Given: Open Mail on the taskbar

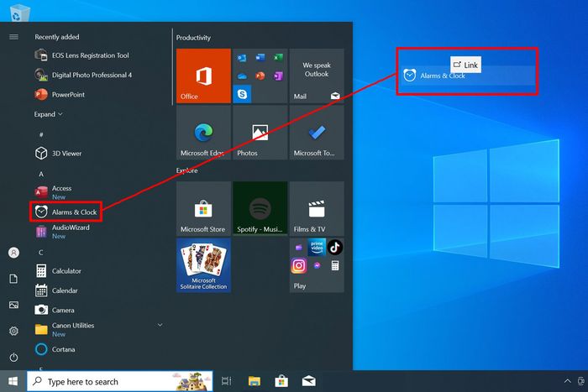Looking at the screenshot, I should coord(308,381).
